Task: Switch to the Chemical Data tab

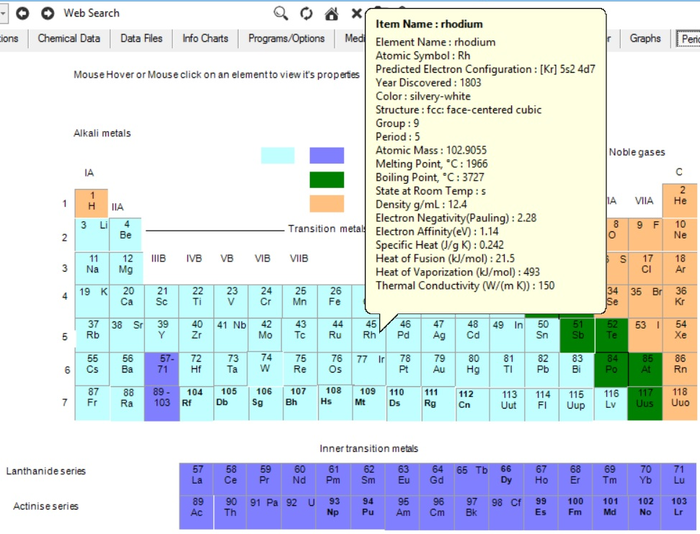Action: point(69,39)
